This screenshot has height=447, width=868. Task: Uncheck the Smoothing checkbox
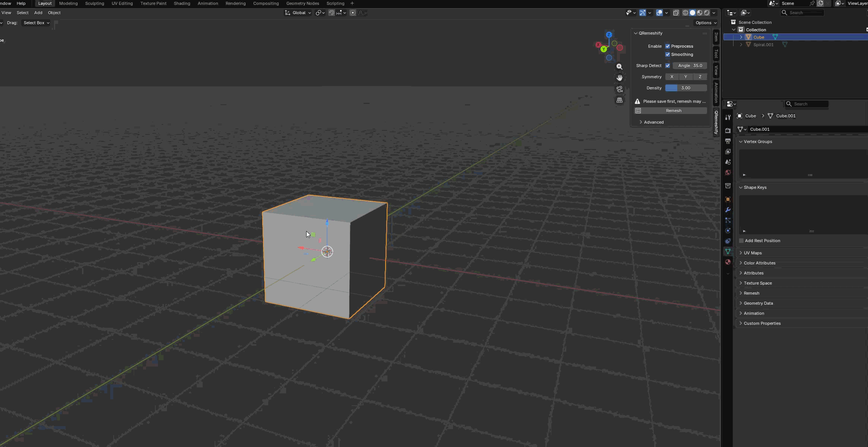coord(668,54)
